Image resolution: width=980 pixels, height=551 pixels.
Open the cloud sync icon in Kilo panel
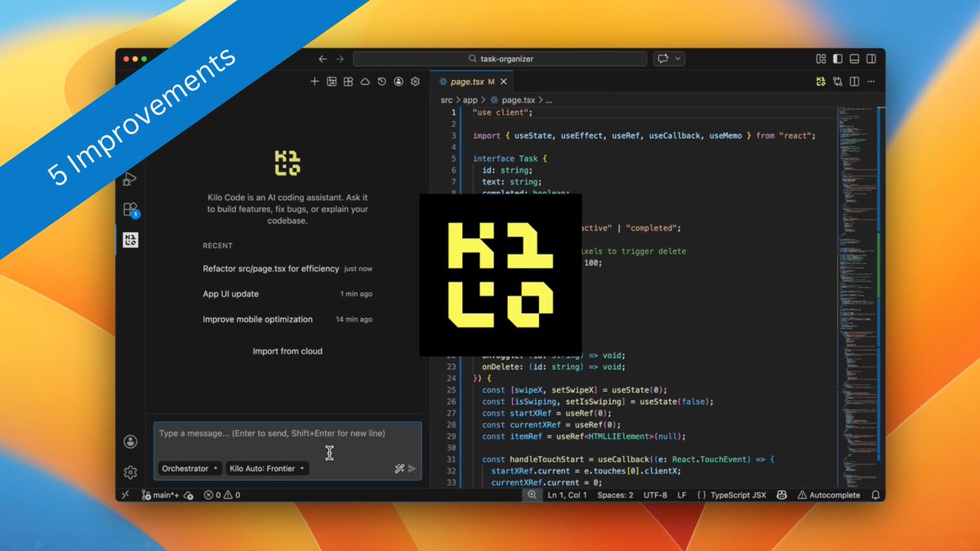click(365, 82)
